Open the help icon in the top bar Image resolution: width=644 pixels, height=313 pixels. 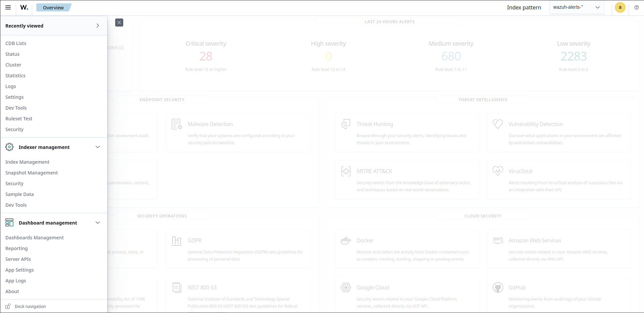636,7
